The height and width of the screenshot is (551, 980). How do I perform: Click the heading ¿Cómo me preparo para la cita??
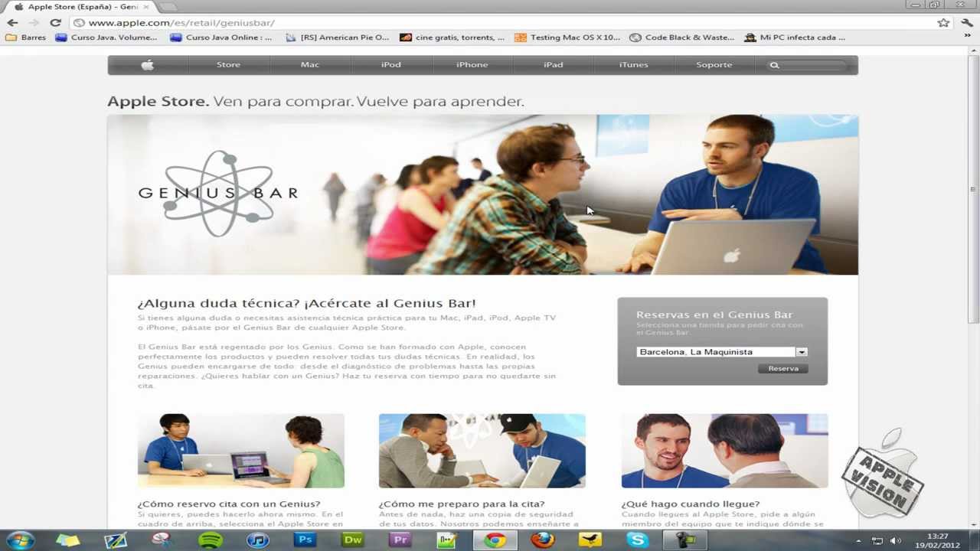click(462, 504)
